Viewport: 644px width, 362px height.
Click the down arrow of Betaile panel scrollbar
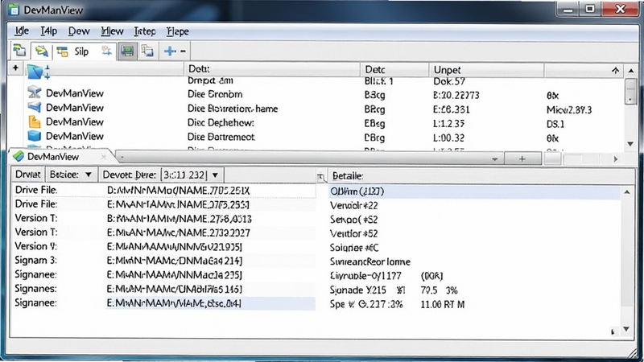click(627, 329)
